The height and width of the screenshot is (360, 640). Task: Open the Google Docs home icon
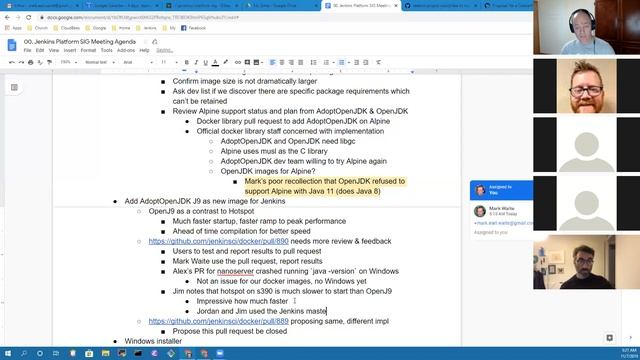tap(12, 45)
